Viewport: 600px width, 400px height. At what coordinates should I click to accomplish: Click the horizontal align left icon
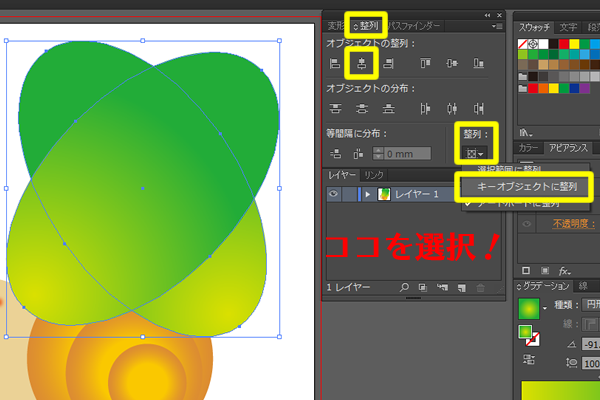(335, 64)
